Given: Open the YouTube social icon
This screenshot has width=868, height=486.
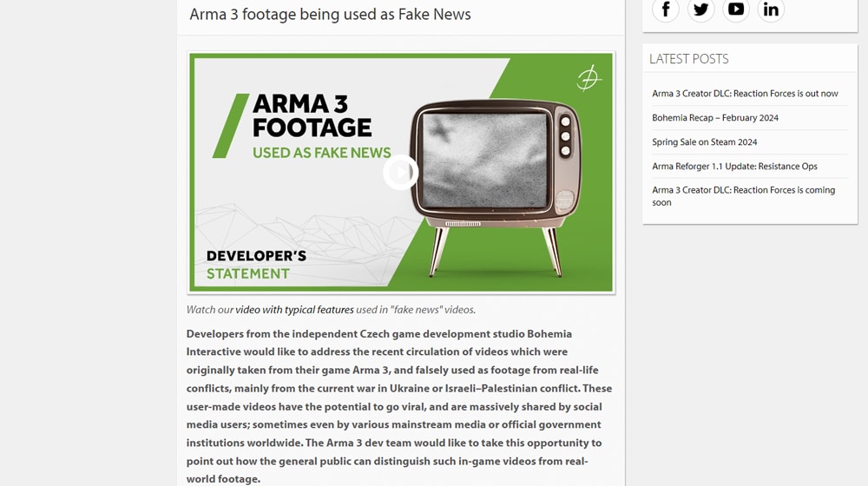Looking at the screenshot, I should point(736,10).
